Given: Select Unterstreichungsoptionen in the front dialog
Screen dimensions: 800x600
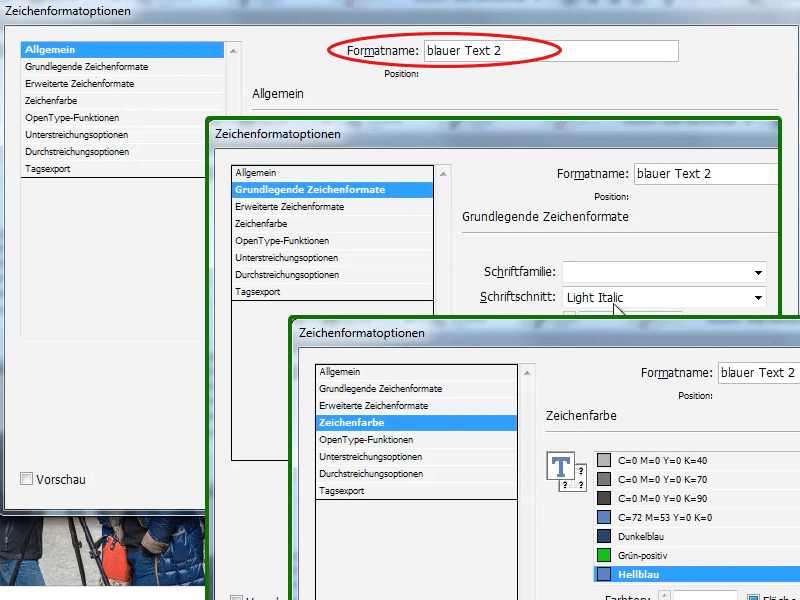Looking at the screenshot, I should pos(416,457).
